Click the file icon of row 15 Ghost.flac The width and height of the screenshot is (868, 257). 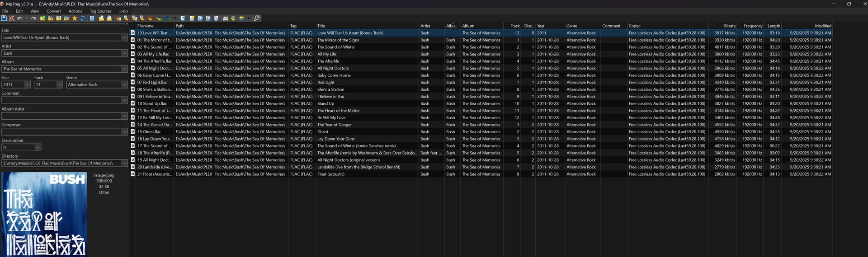pyautogui.click(x=133, y=131)
